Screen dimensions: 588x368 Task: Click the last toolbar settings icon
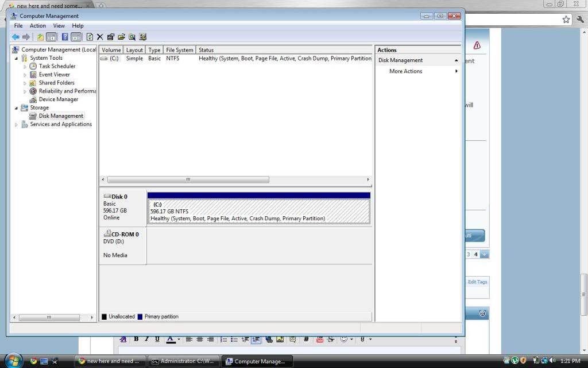click(x=142, y=37)
